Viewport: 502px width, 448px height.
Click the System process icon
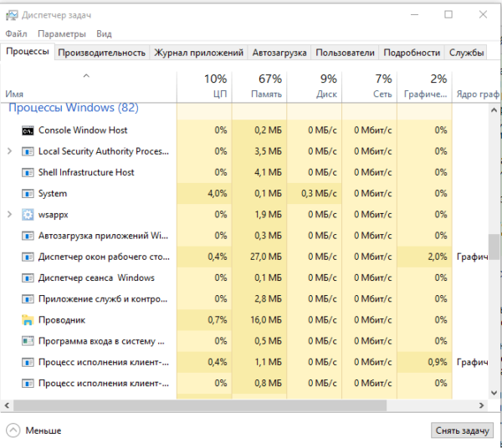pyautogui.click(x=28, y=194)
